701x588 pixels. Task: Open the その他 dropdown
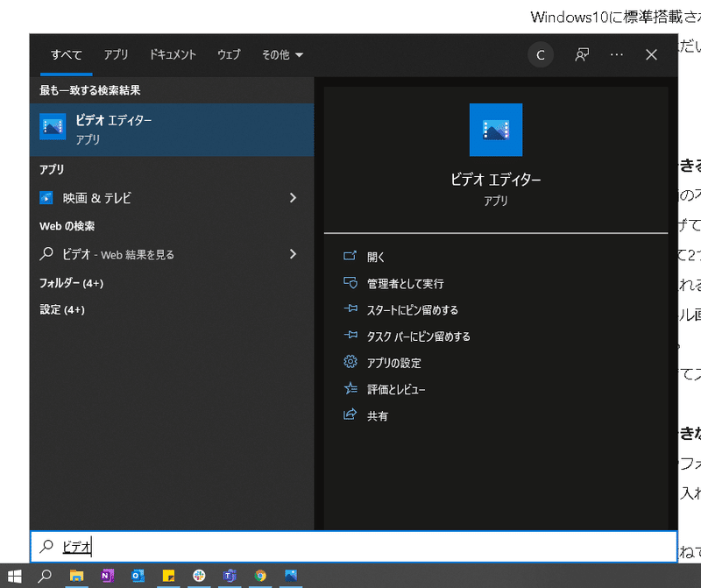click(x=282, y=54)
